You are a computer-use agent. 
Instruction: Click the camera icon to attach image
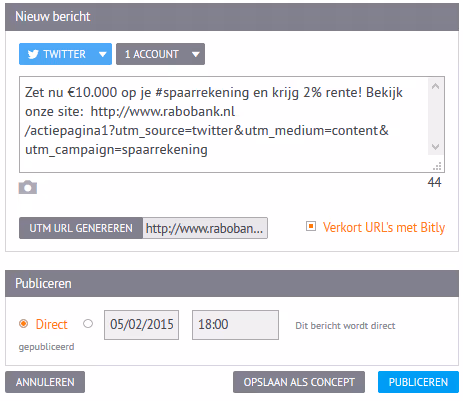pos(28,187)
